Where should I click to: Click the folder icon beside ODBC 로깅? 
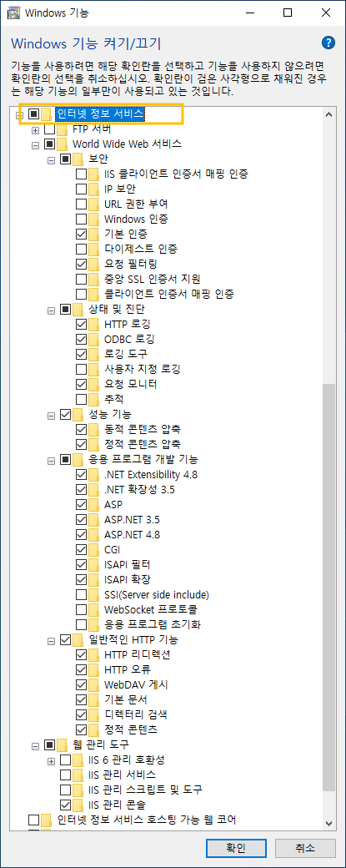point(95,339)
